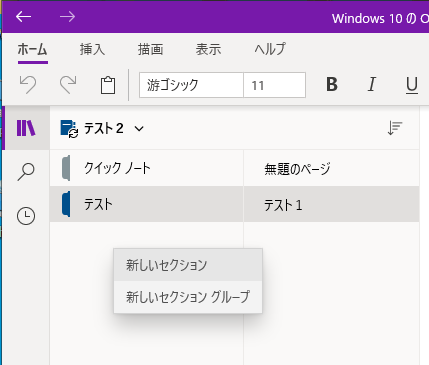Click the テスト 2 notebook icon

(x=69, y=129)
